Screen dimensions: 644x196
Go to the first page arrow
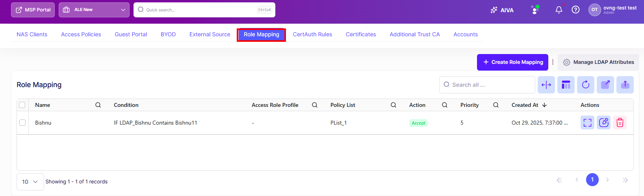559,180
